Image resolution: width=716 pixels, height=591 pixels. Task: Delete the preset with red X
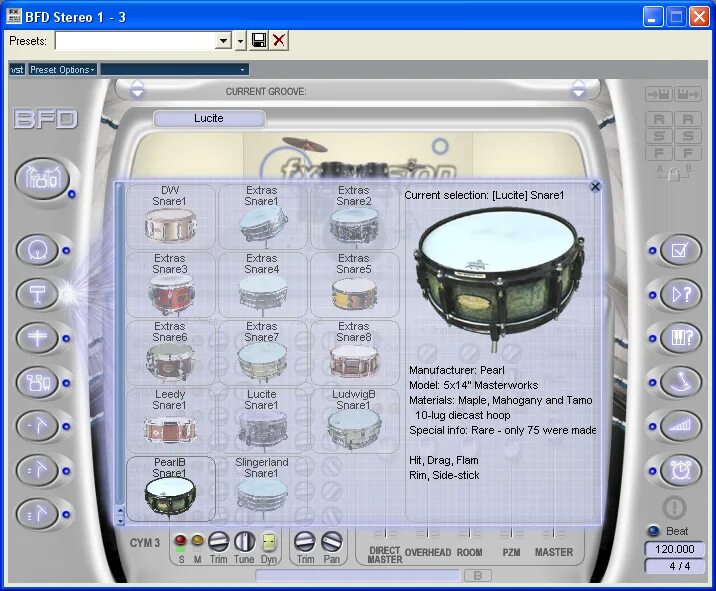coord(279,41)
